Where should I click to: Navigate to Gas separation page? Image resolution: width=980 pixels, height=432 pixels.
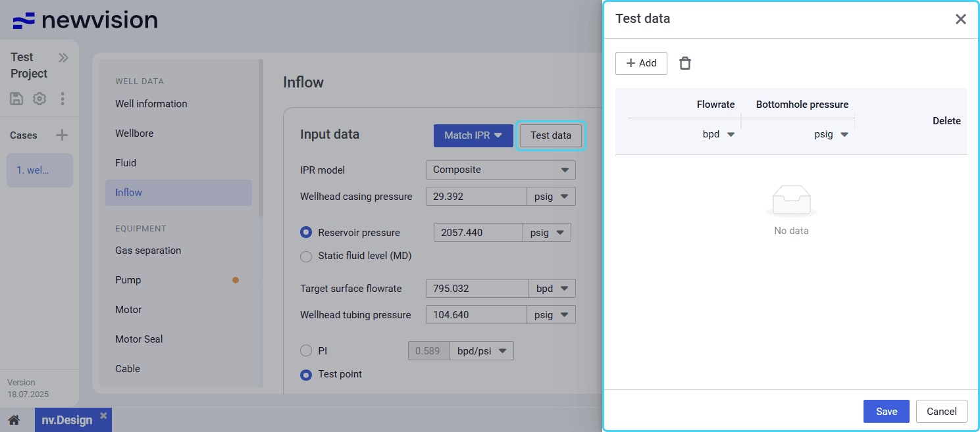pyautogui.click(x=148, y=251)
